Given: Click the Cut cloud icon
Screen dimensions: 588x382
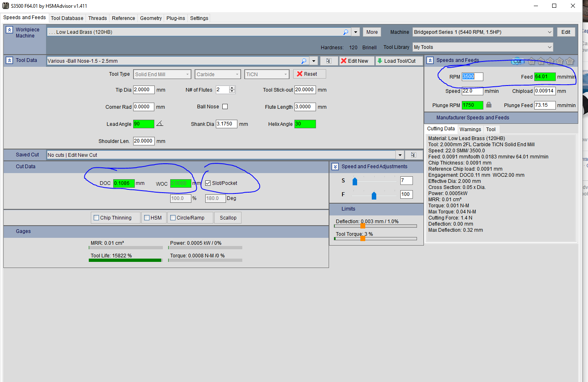Looking at the screenshot, I should click(517, 61).
